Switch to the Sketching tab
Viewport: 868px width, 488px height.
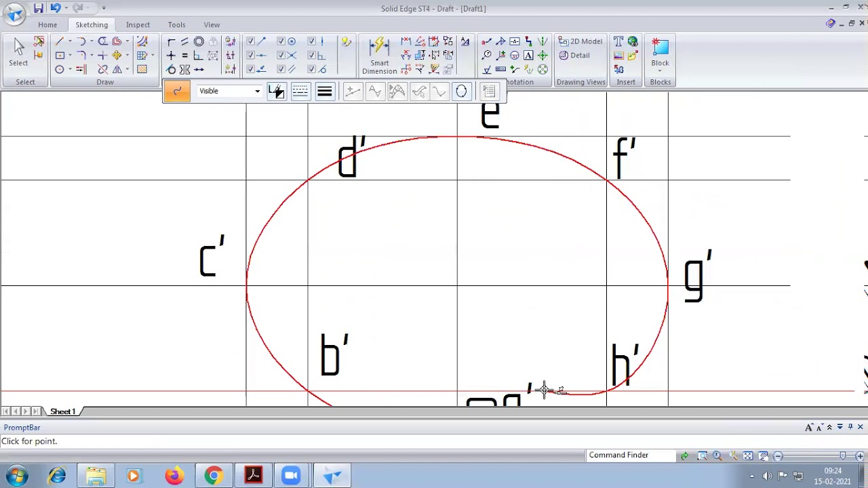(92, 25)
